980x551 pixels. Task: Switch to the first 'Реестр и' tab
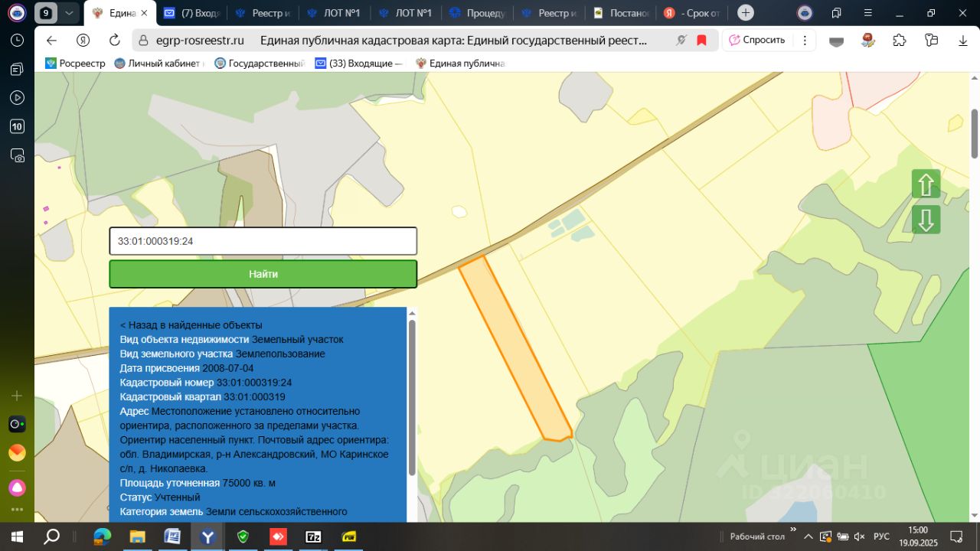(262, 13)
